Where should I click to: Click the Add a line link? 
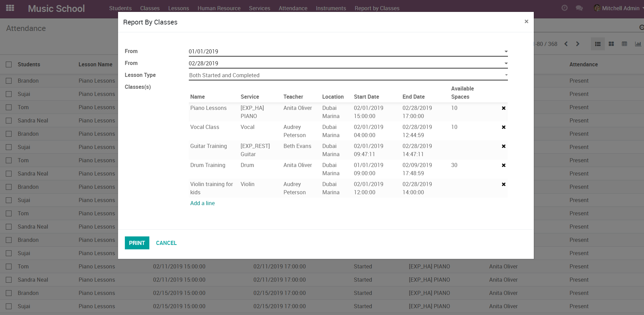[x=202, y=203]
